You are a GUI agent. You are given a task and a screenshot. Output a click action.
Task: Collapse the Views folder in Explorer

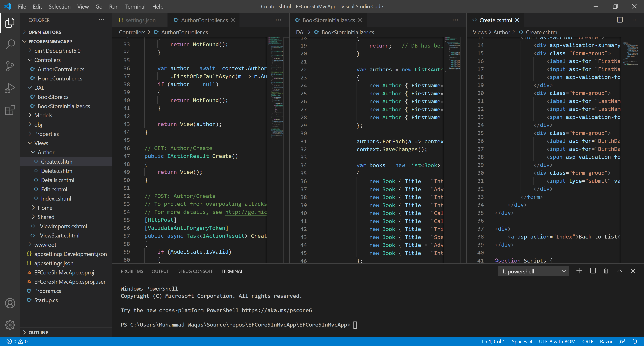[41, 143]
